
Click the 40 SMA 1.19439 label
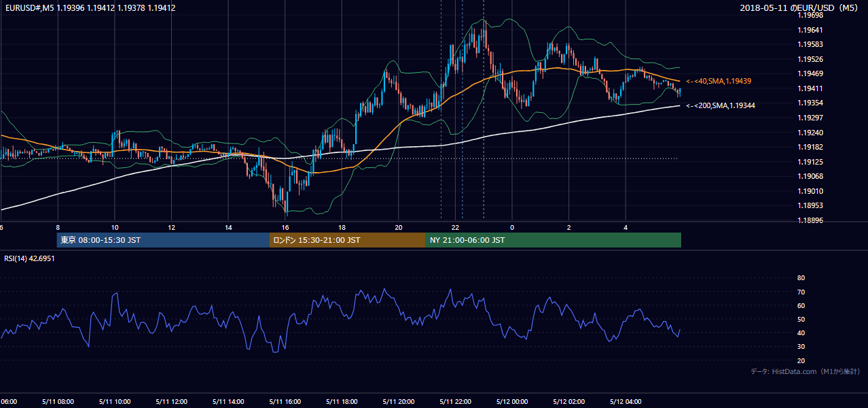point(719,81)
